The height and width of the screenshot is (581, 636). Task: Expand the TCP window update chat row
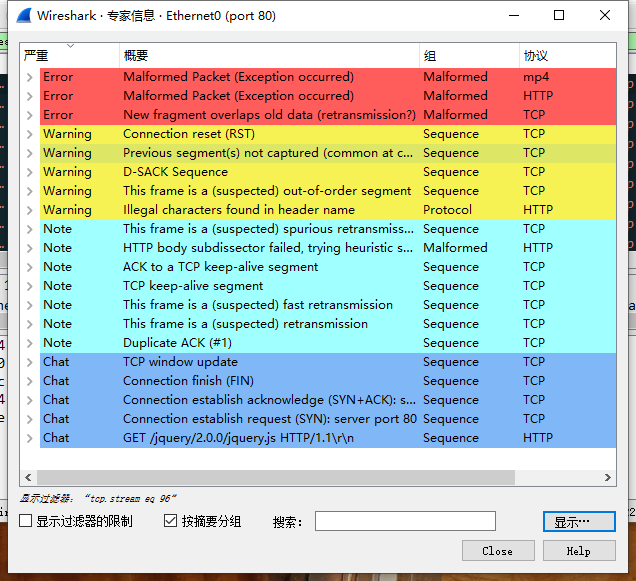click(30, 362)
